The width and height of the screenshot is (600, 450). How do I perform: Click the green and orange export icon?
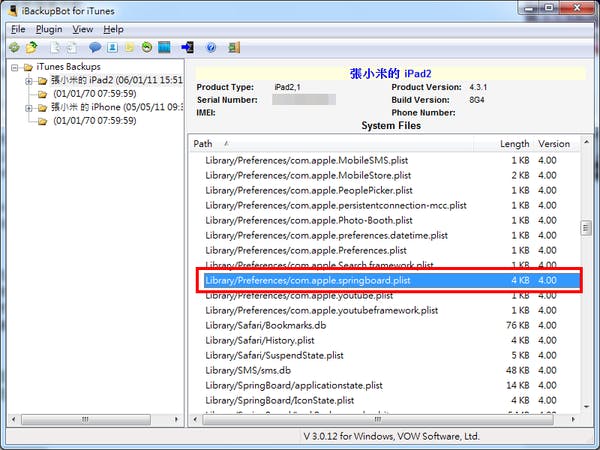coord(234,47)
